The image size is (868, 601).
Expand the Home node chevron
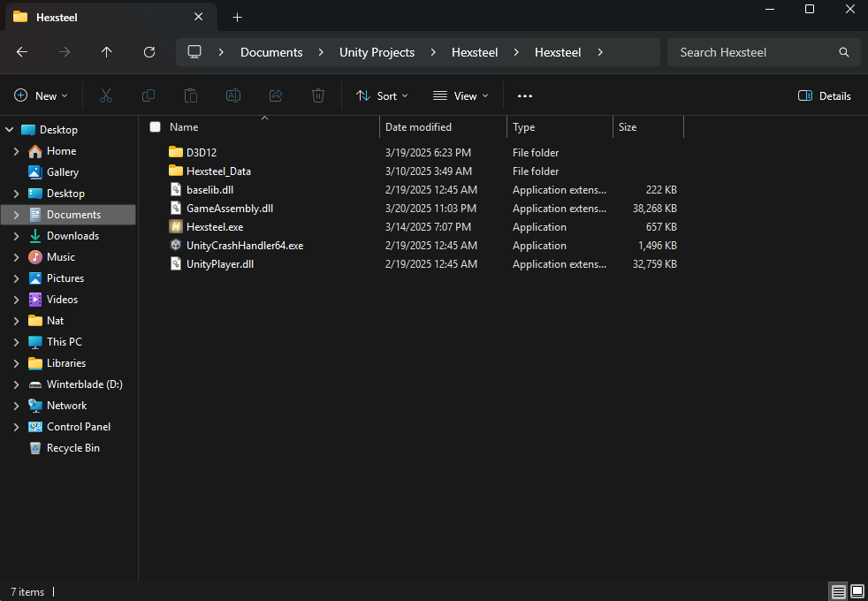[x=16, y=151]
